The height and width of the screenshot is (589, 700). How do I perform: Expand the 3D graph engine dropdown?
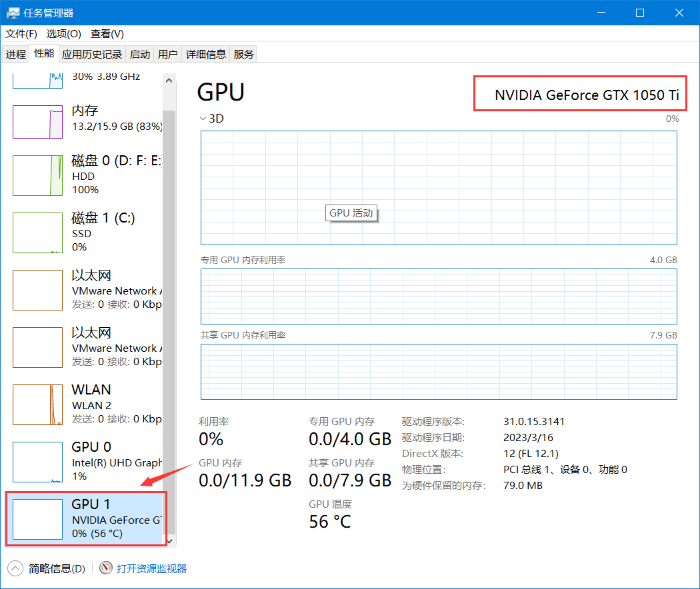pyautogui.click(x=203, y=118)
